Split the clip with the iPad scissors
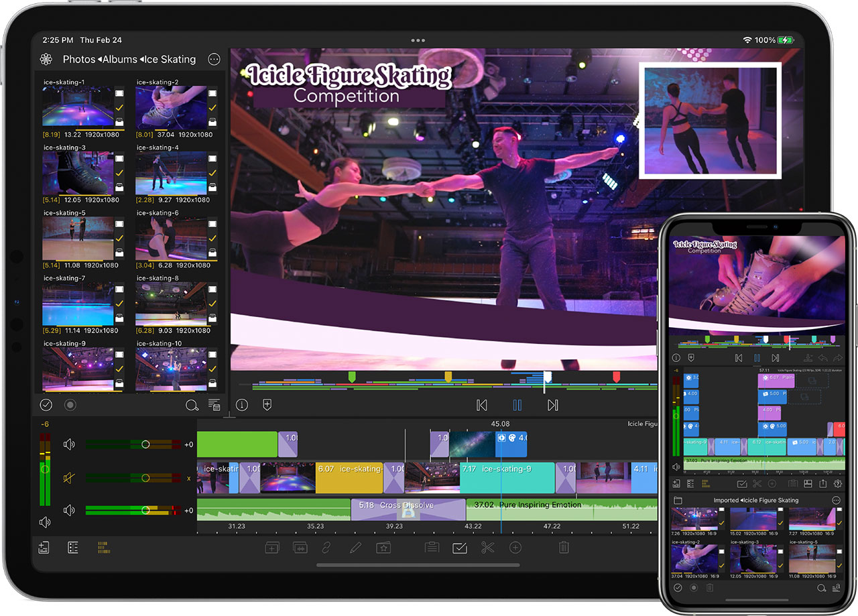 pos(487,548)
